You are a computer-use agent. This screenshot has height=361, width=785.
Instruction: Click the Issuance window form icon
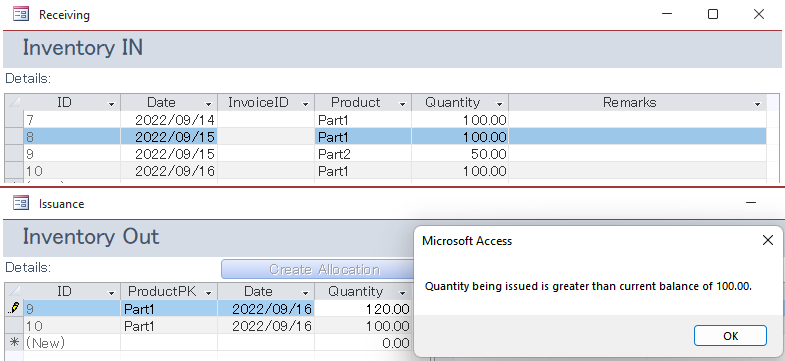pyautogui.click(x=21, y=203)
